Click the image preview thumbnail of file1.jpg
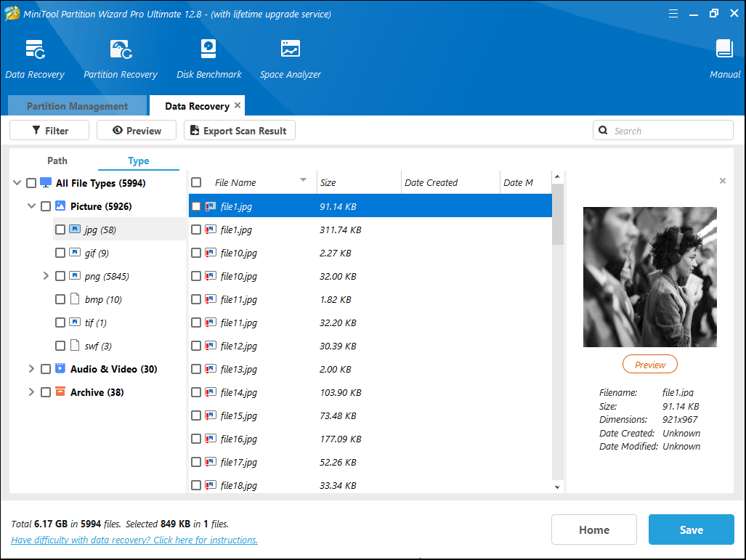The width and height of the screenshot is (746, 560). click(649, 277)
